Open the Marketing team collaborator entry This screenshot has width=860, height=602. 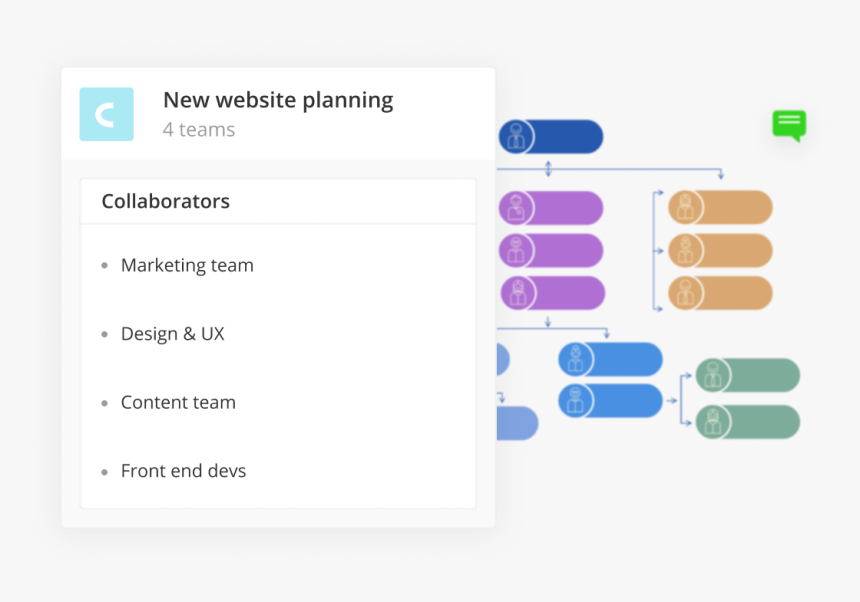pyautogui.click(x=187, y=265)
